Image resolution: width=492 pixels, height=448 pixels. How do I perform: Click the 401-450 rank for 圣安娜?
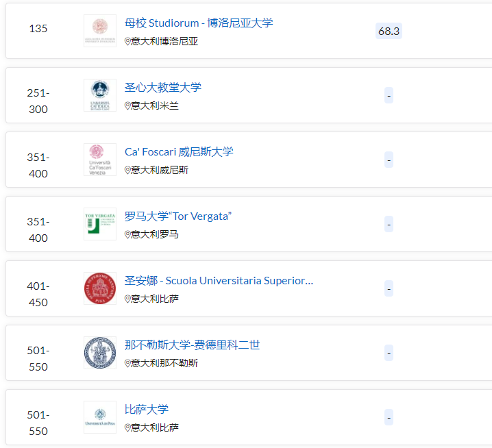coord(38,294)
